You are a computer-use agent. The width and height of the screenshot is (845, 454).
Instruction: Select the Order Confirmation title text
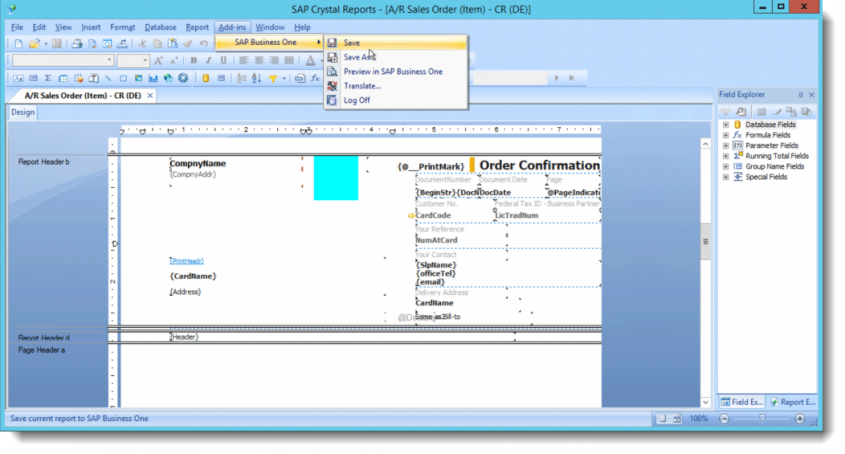click(x=539, y=166)
